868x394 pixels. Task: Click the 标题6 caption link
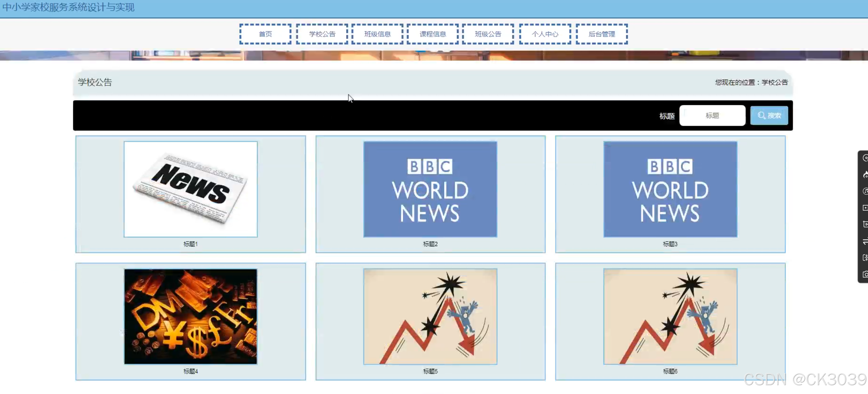click(670, 371)
